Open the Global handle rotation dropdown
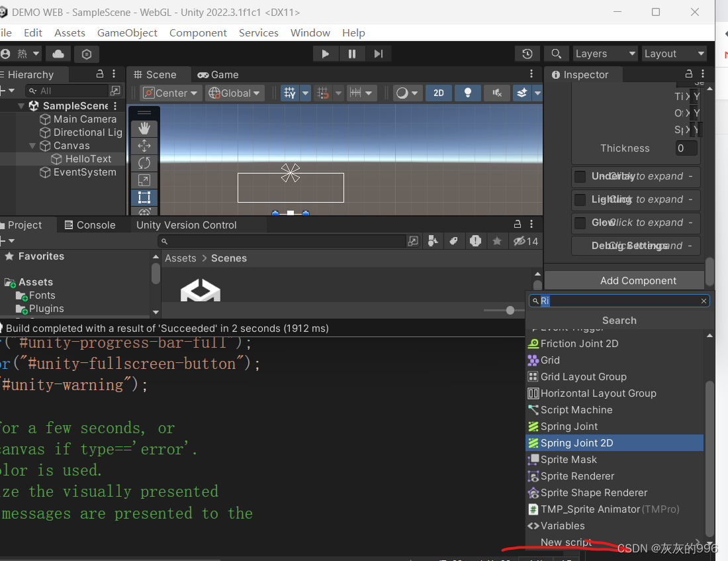The height and width of the screenshot is (561, 728). (234, 93)
